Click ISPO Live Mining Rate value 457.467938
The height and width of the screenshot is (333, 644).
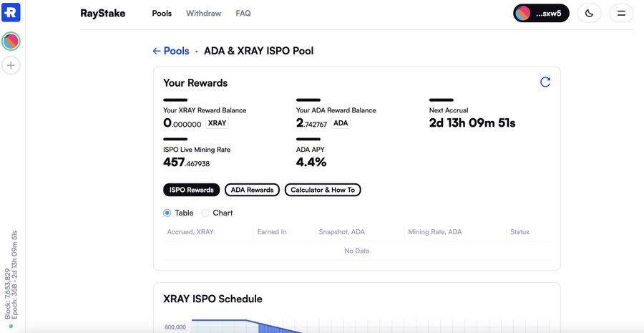(x=187, y=163)
